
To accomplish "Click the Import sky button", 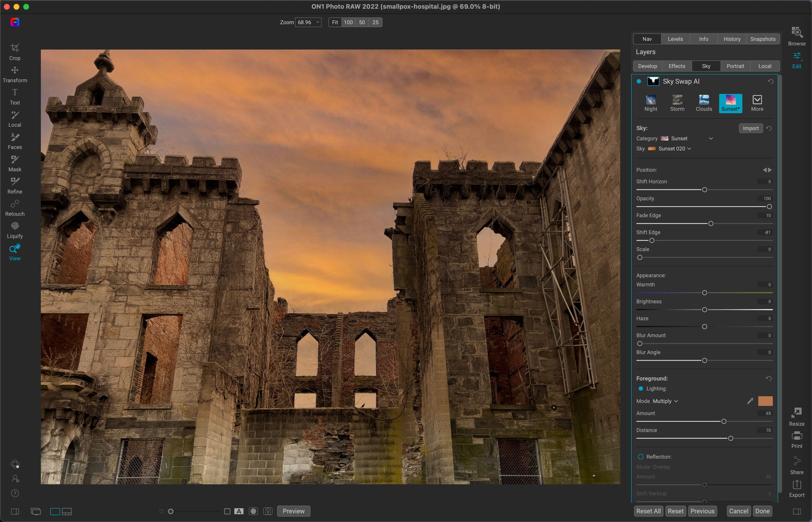I will point(750,128).
